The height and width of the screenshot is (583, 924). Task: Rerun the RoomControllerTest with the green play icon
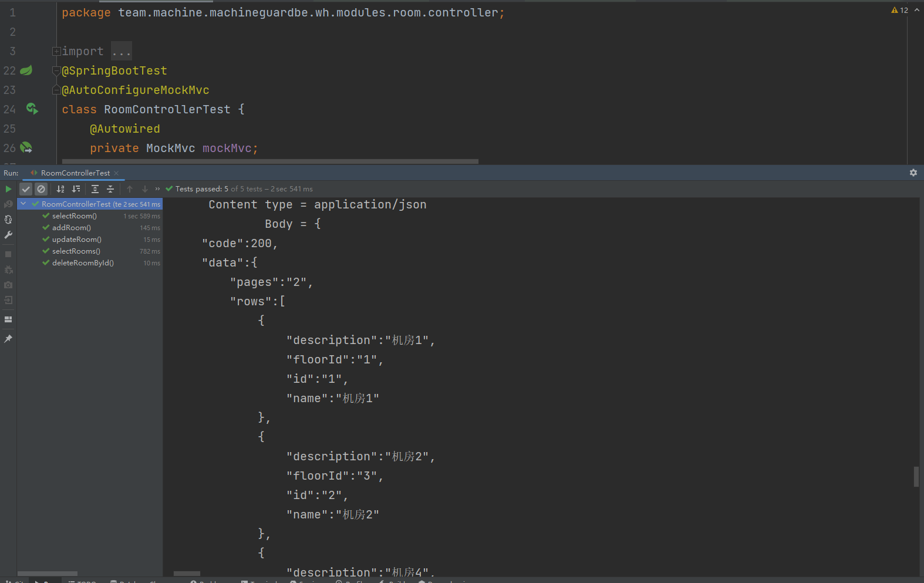pyautogui.click(x=8, y=189)
